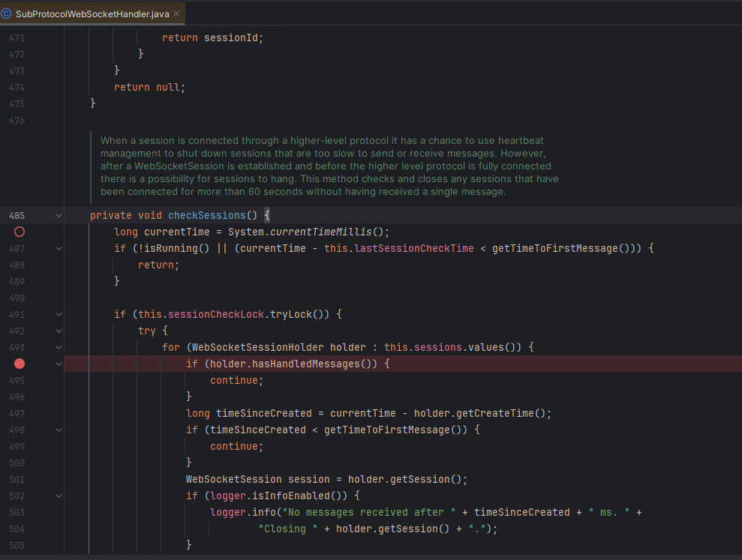Click the sessionId identifier on line 471
This screenshot has width=742, height=560.
(x=231, y=37)
